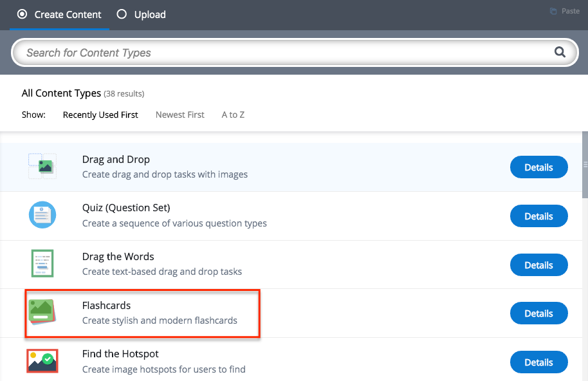The image size is (588, 381).
Task: Click the Drag and Drop content type icon
Action: 42,166
